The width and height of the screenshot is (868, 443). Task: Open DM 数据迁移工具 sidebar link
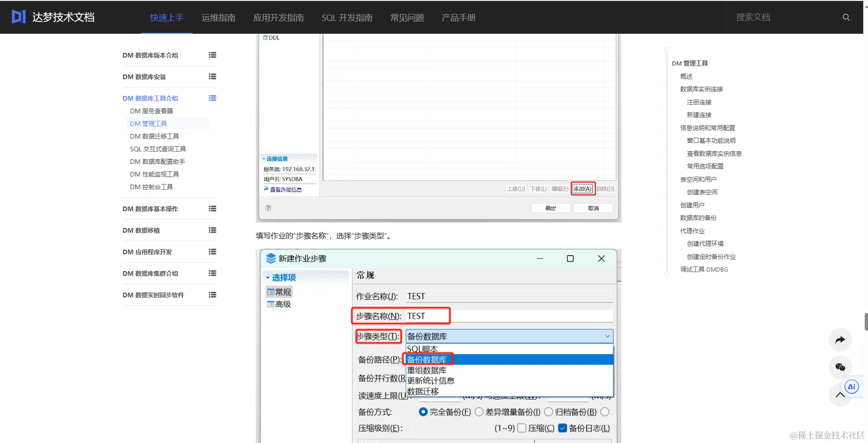(x=155, y=136)
